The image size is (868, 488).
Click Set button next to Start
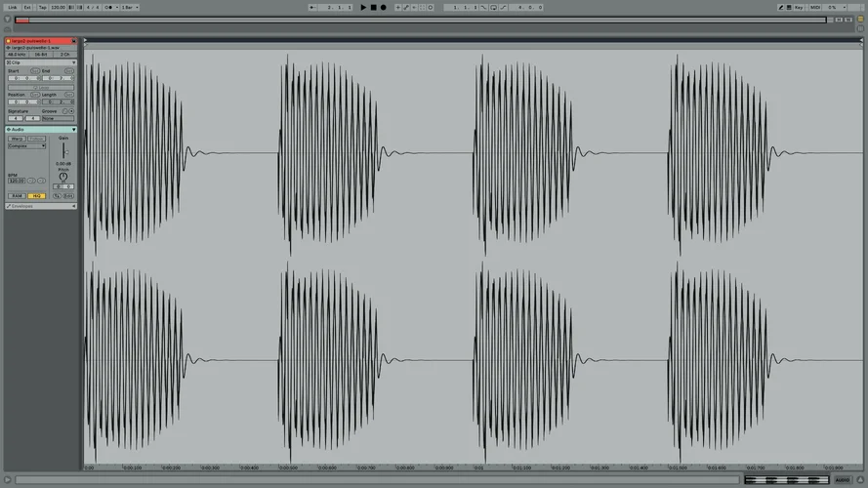point(35,71)
